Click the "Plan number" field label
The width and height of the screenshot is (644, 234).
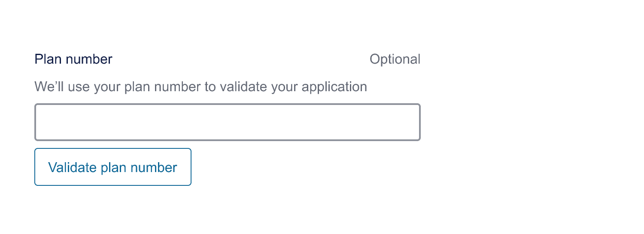coord(73,59)
